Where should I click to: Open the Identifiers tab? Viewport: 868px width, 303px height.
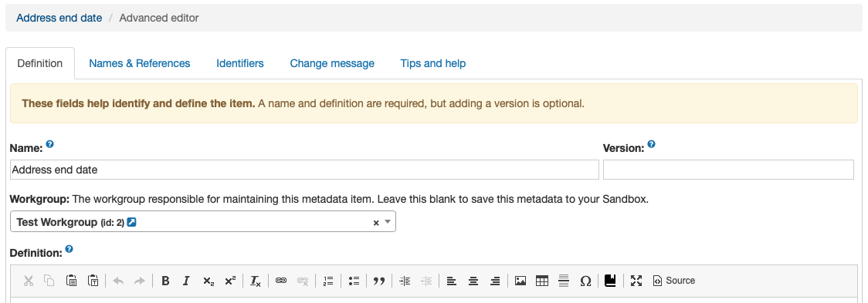point(239,63)
